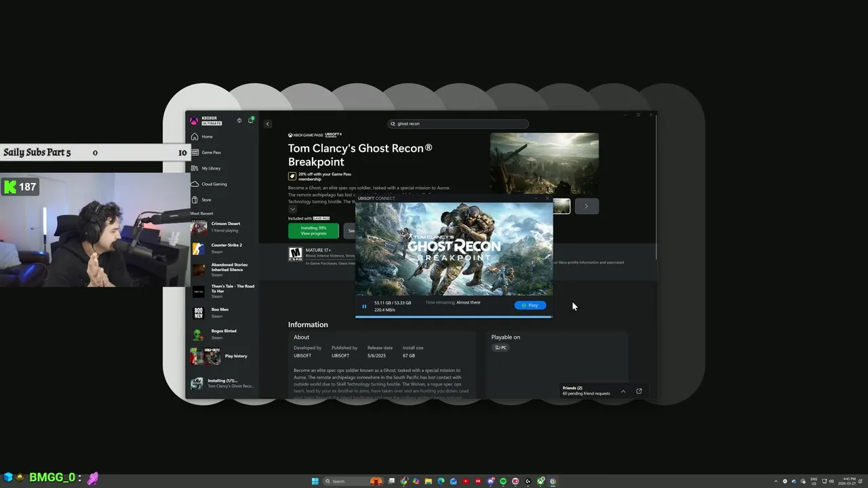The height and width of the screenshot is (488, 868).
Task: Click the Friends (2) pending requests text
Action: [586, 390]
